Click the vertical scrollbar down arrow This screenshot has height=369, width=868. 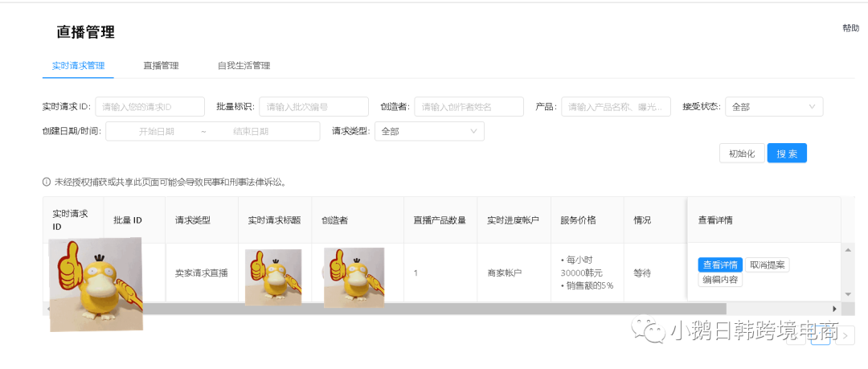click(846, 293)
